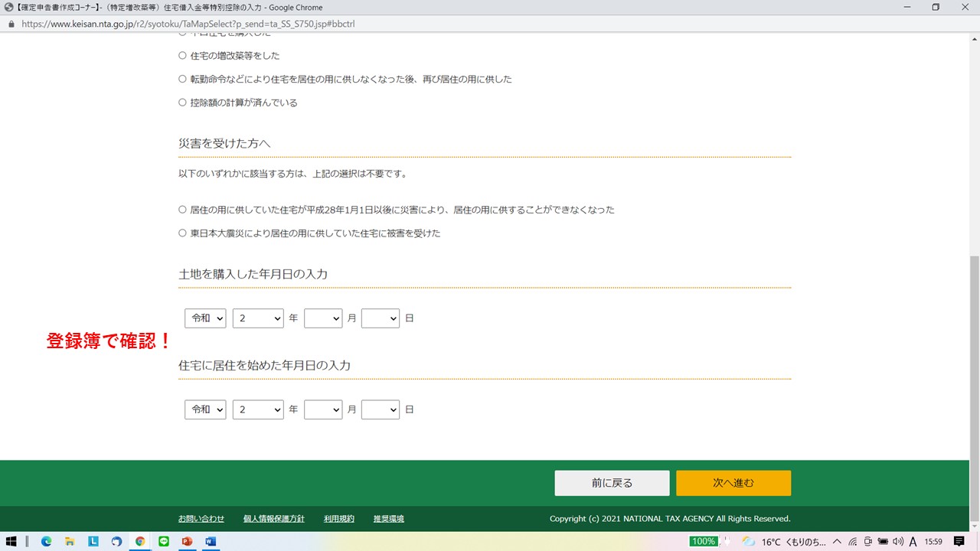Open the day dropdown for residence start date
This screenshot has height=551, width=980.
381,409
